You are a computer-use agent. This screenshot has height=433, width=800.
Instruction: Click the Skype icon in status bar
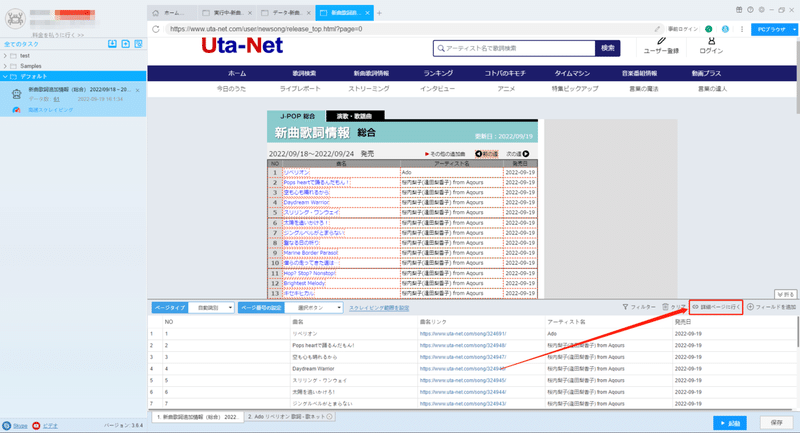[7, 425]
